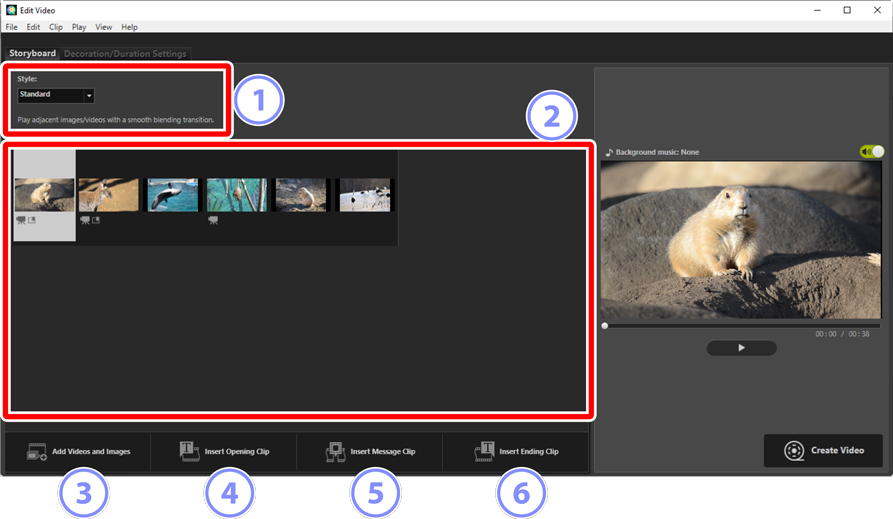Click the Insert Ending Clip icon
893x519 pixels.
[484, 451]
